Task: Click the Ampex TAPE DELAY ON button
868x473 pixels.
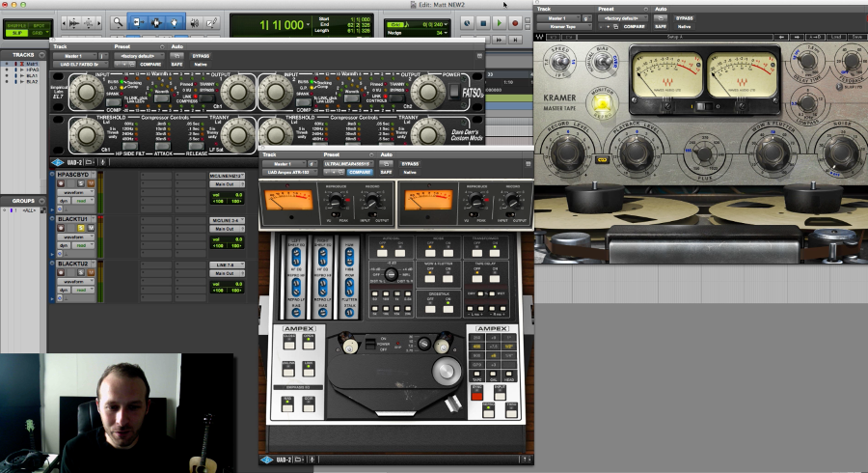Action: coord(495,279)
